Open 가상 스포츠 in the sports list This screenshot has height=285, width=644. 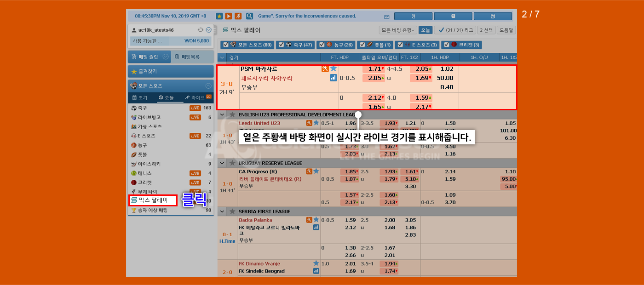point(171,126)
